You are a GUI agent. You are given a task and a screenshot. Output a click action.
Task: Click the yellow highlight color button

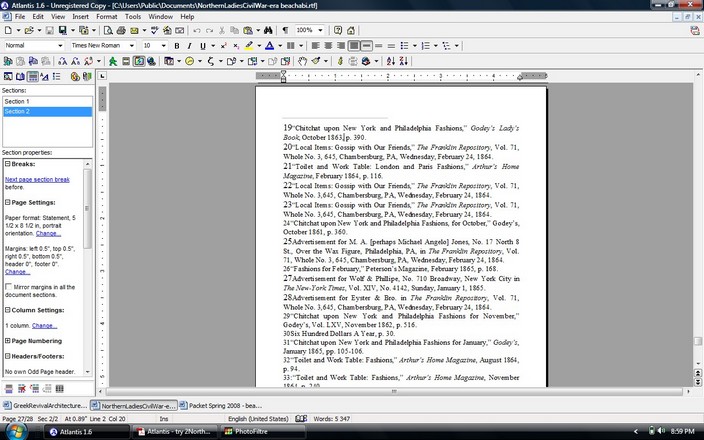tap(249, 46)
